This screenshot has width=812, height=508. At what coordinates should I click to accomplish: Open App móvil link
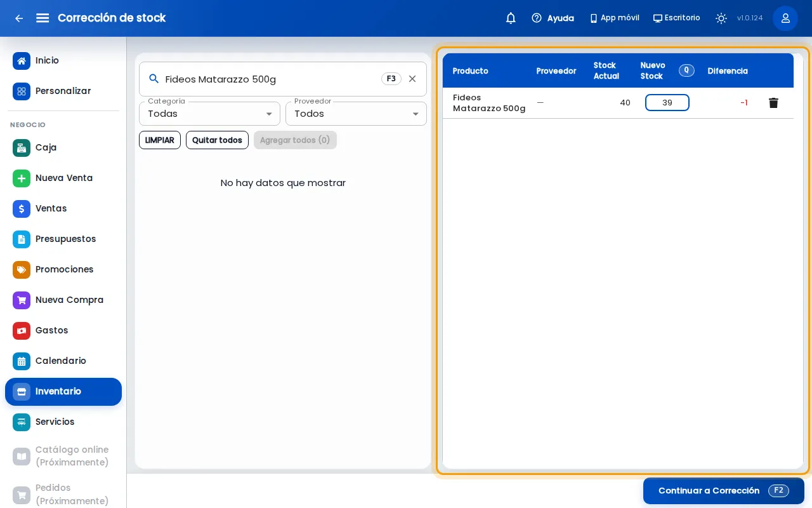pos(614,18)
